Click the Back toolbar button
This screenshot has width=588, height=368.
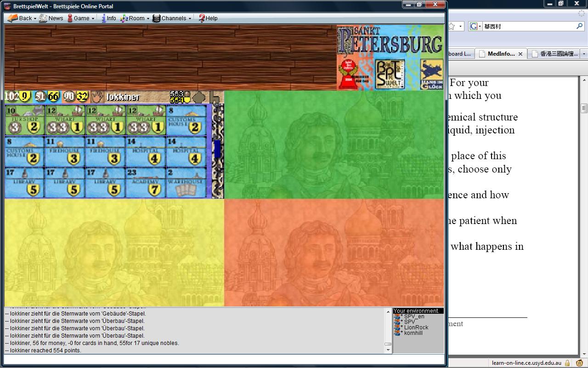click(19, 18)
